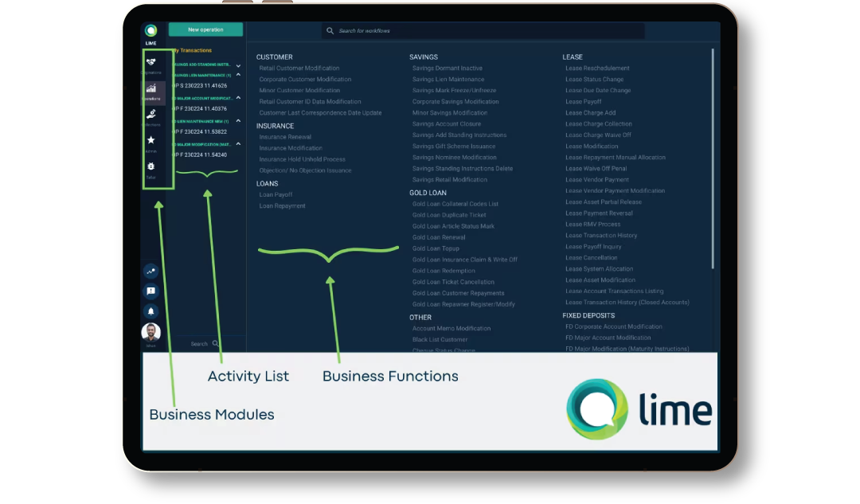Viewport: 860px width, 504px height.
Task: Click the user profile avatar thumbnail
Action: coord(151,331)
